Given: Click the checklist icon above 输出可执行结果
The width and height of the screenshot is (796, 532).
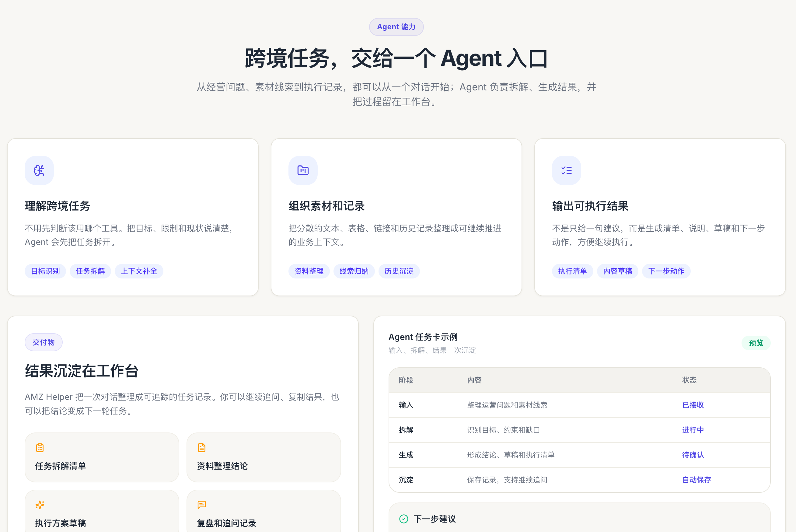Looking at the screenshot, I should pos(566,170).
